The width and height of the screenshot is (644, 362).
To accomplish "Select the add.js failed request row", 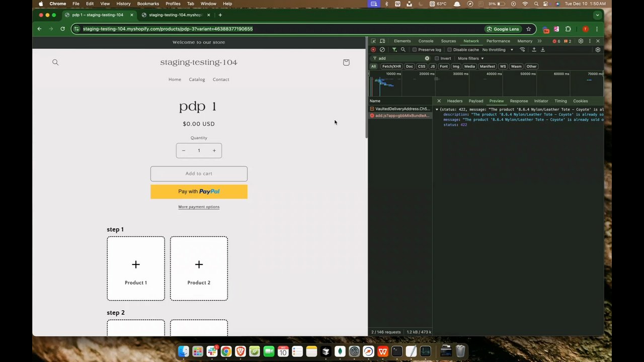I will tap(400, 116).
